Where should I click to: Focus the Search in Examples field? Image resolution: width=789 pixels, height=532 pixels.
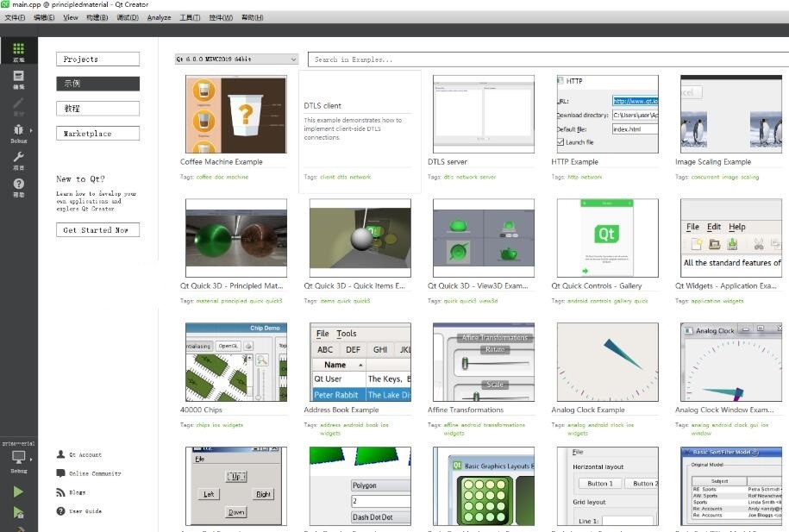(x=548, y=59)
